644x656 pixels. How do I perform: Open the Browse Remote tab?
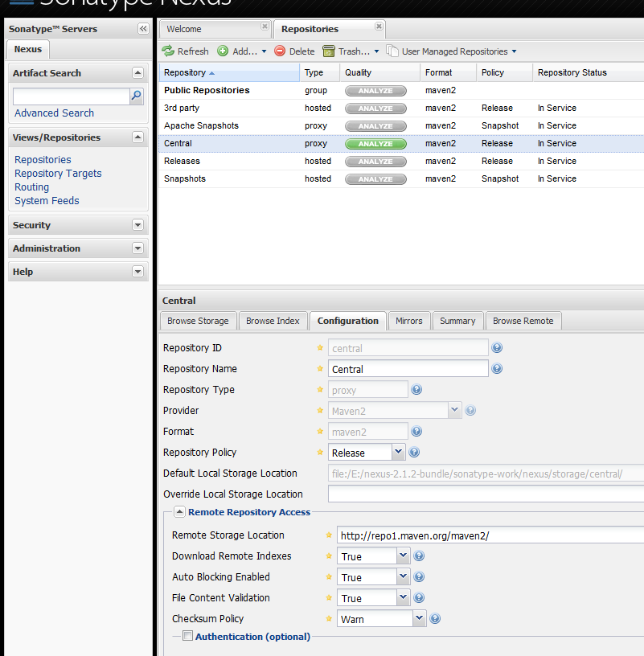tap(523, 321)
